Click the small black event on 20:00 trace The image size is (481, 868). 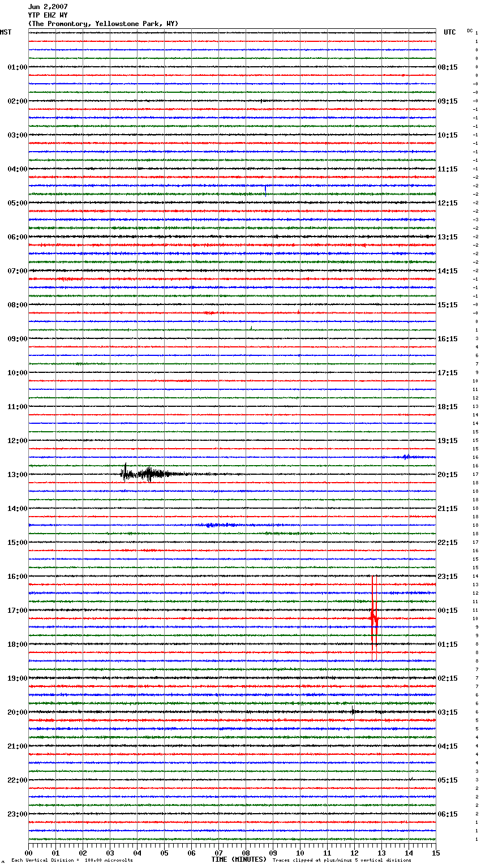click(353, 711)
